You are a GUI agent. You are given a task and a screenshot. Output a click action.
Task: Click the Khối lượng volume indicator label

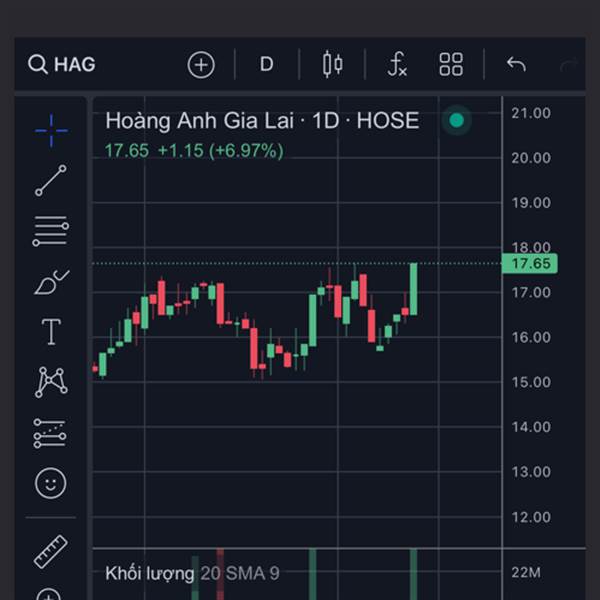coord(150,573)
